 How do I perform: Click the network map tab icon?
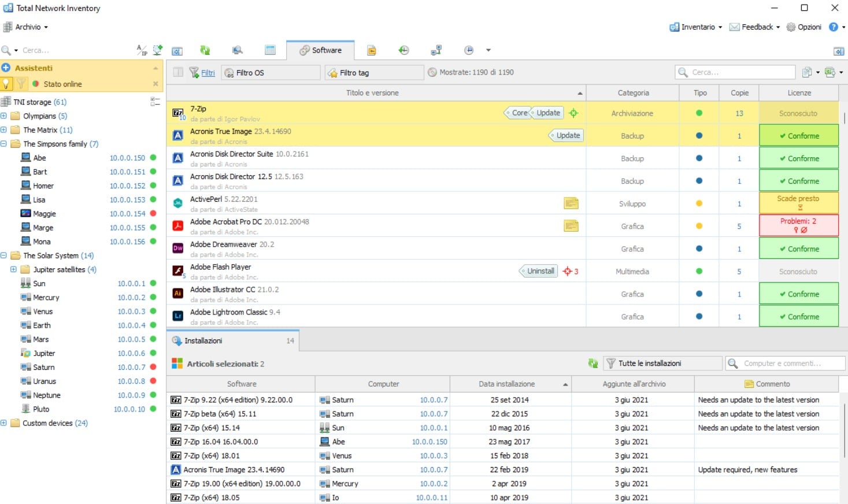[x=436, y=50]
